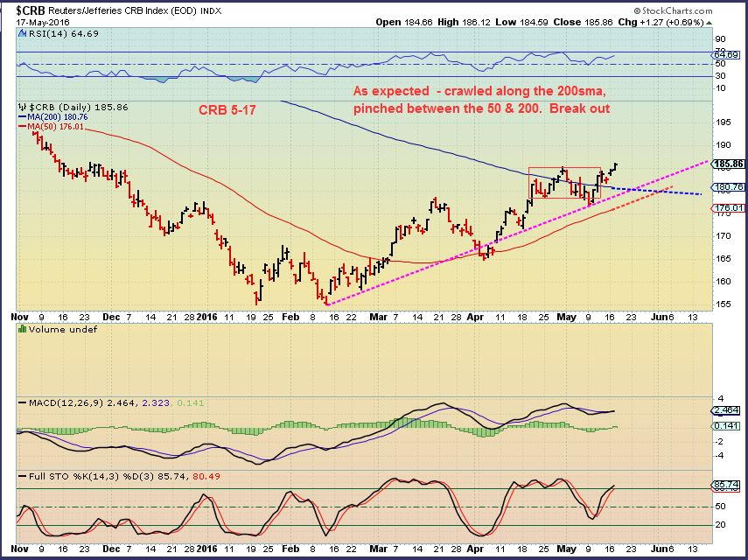Select the 17-May-2016 chart date
The width and height of the screenshot is (748, 560).
[43, 23]
